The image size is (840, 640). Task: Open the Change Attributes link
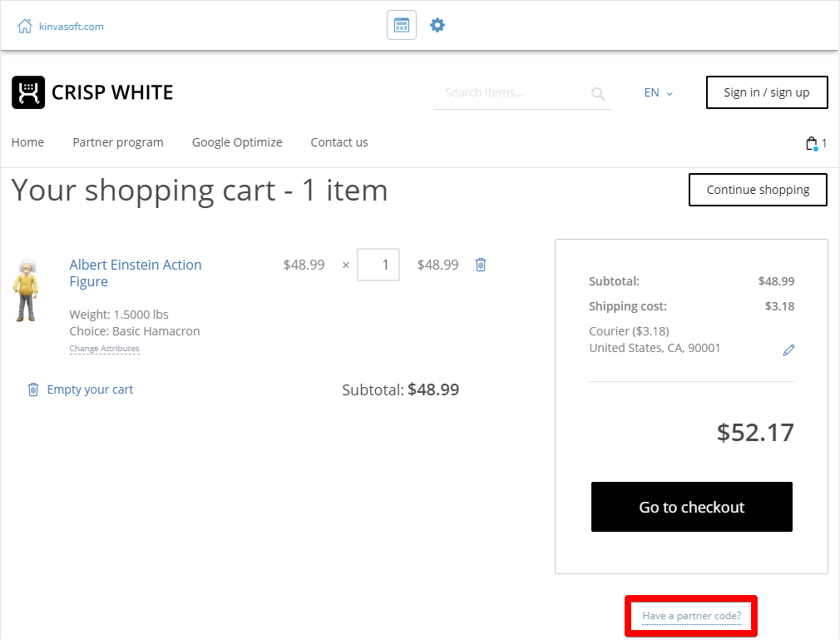[x=104, y=349]
